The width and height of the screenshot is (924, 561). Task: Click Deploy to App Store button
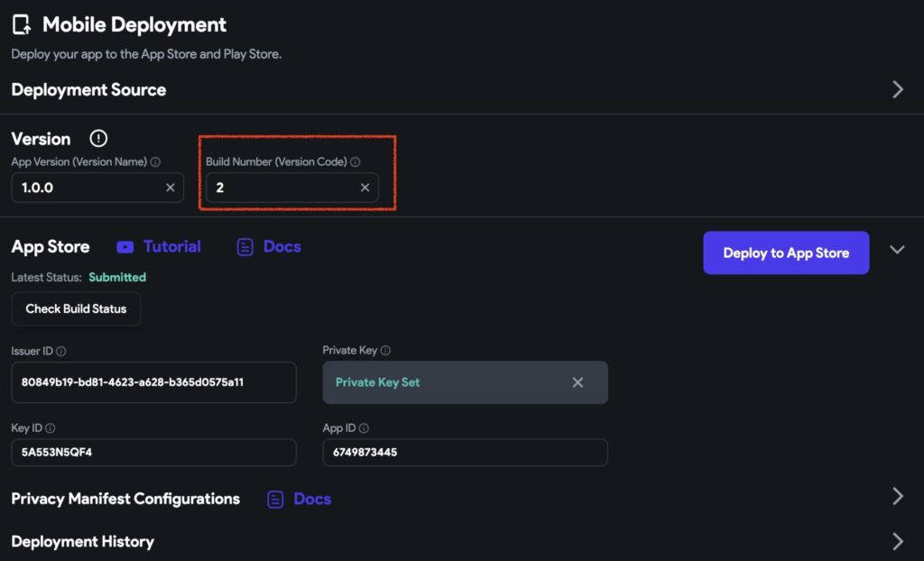click(786, 253)
